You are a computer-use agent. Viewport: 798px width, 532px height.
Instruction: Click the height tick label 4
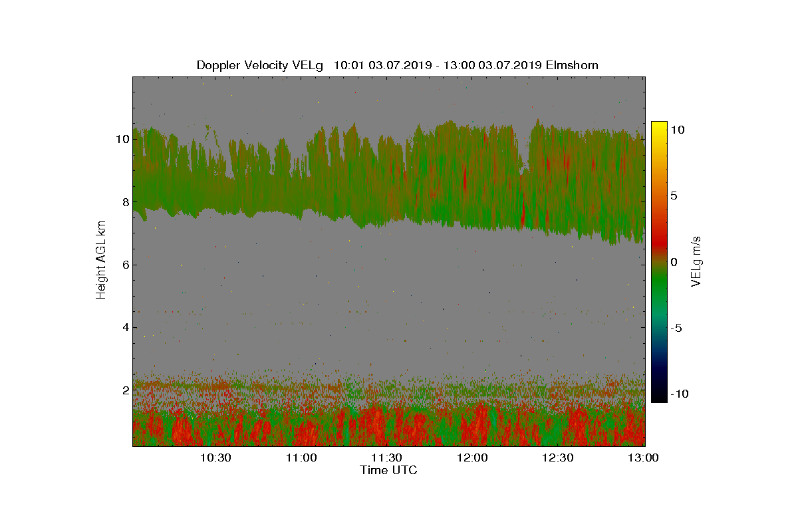[x=124, y=327]
